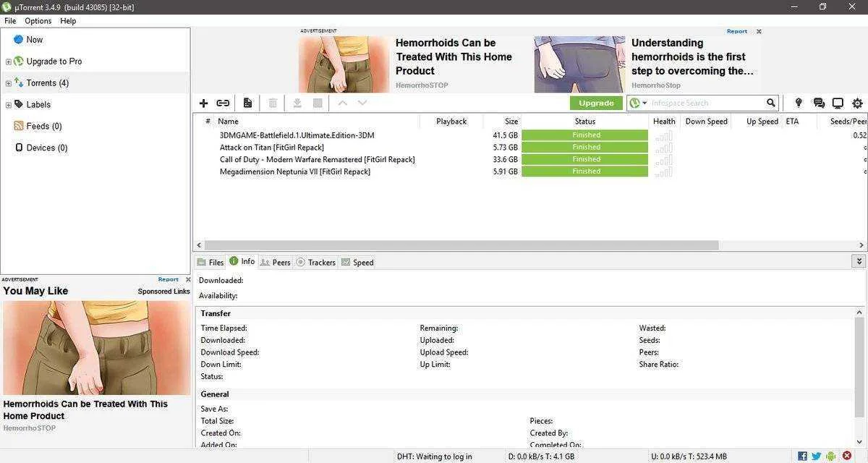Click Sponsored Links in sidebar ad
This screenshot has height=463, width=868.
tap(164, 292)
